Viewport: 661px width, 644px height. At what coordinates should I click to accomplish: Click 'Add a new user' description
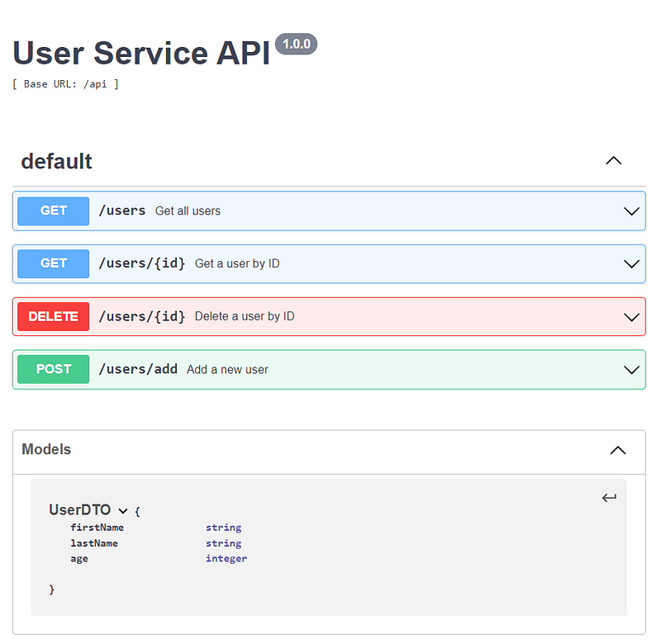[x=227, y=369]
